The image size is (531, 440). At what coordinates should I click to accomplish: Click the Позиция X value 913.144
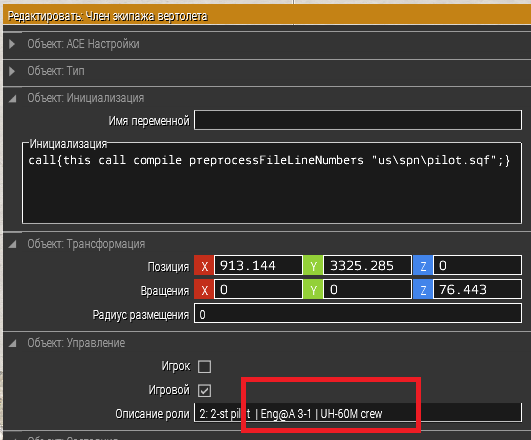[x=258, y=265]
